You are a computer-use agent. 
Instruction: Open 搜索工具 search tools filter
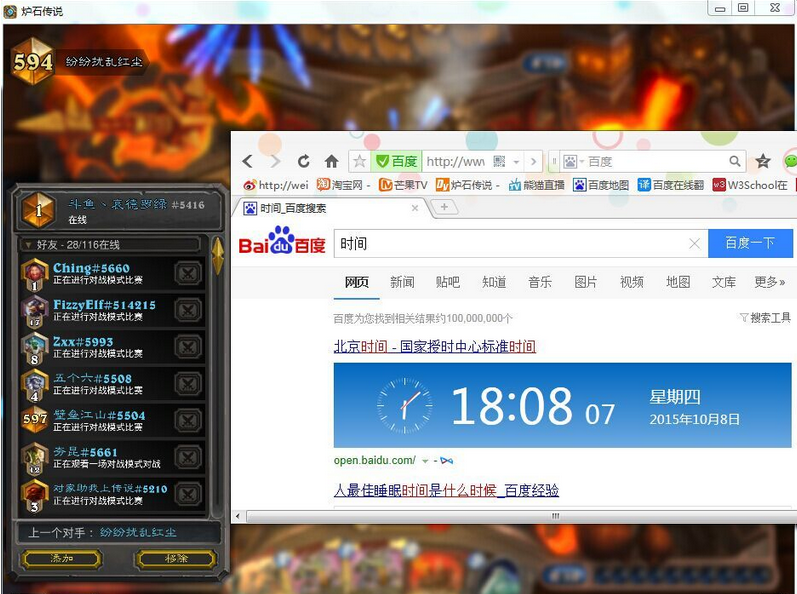[765, 318]
